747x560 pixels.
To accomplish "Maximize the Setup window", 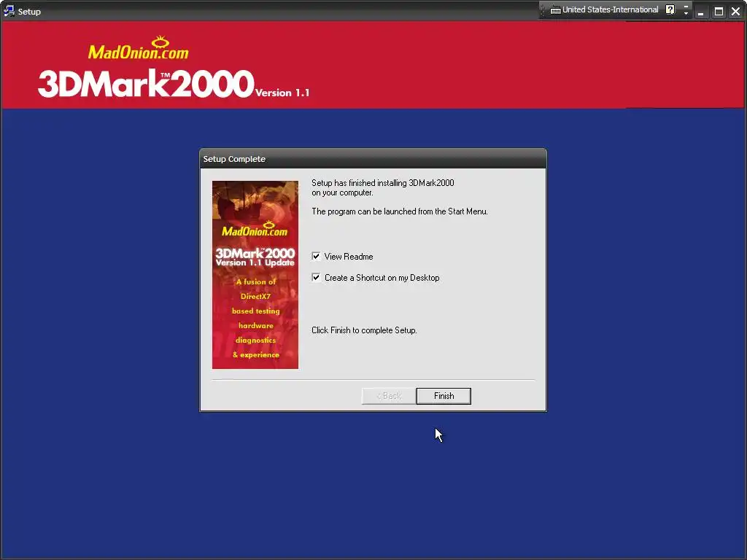I will point(719,12).
